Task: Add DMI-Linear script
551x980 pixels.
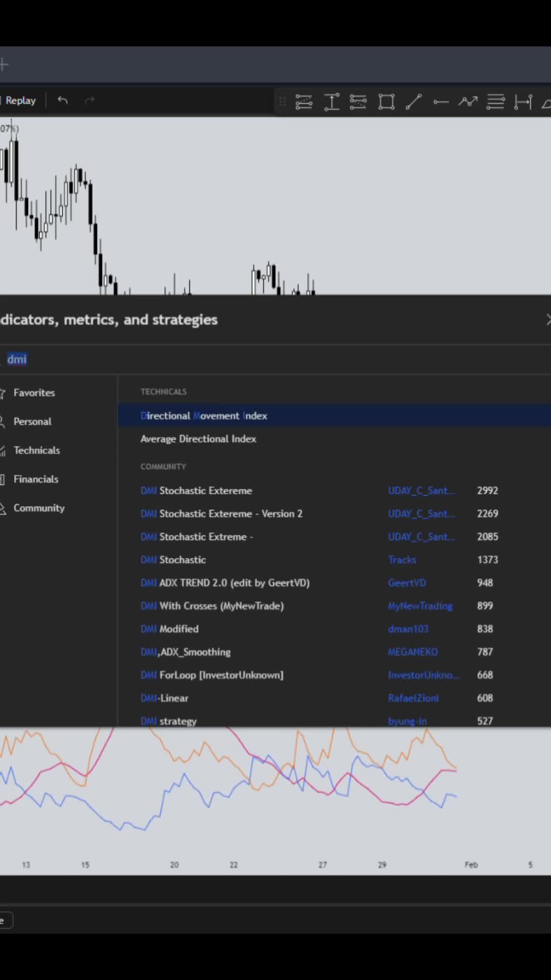Action: pyautogui.click(x=334, y=698)
